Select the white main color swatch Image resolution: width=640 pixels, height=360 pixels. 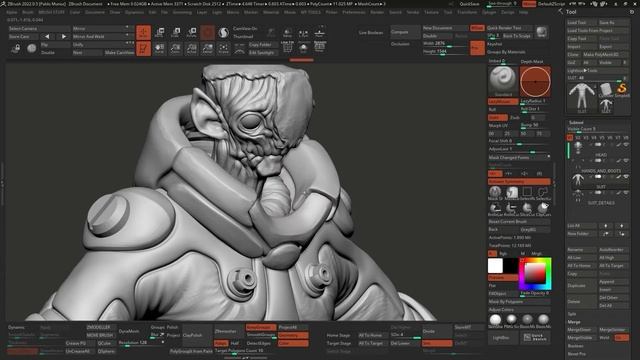click(495, 266)
